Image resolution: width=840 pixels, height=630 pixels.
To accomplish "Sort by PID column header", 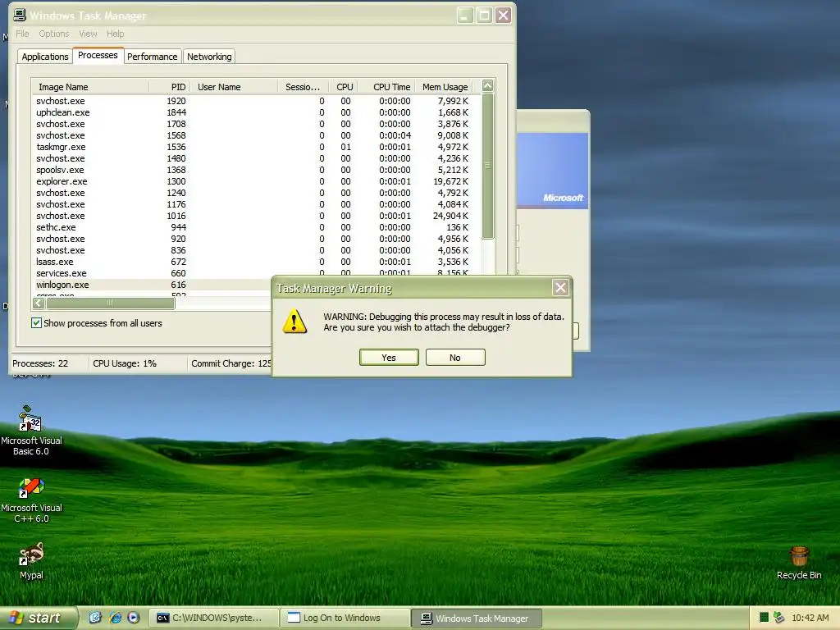I will [x=169, y=87].
